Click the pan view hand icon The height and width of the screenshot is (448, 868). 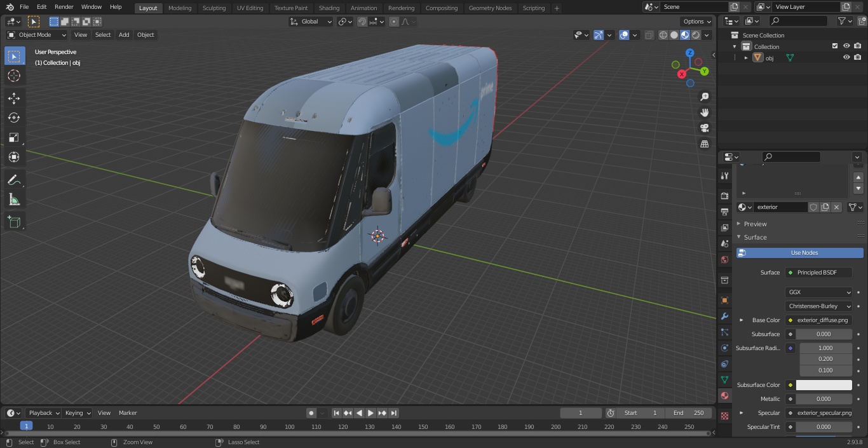(x=705, y=112)
